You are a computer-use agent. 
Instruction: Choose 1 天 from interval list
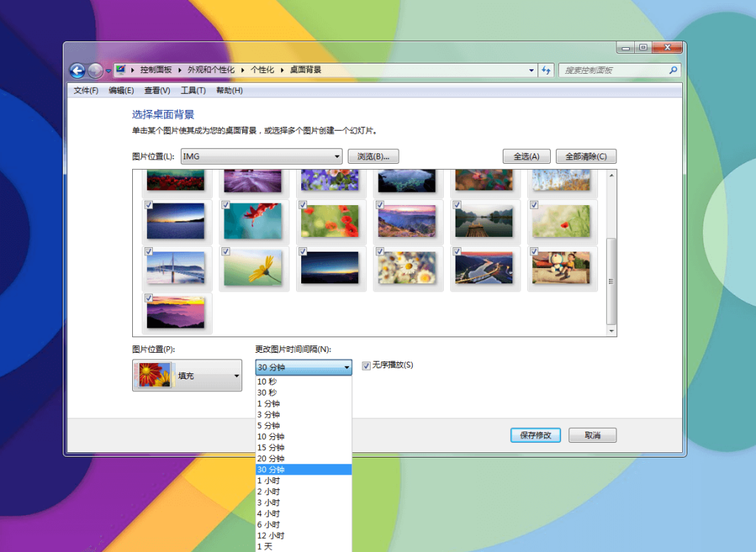pos(303,547)
